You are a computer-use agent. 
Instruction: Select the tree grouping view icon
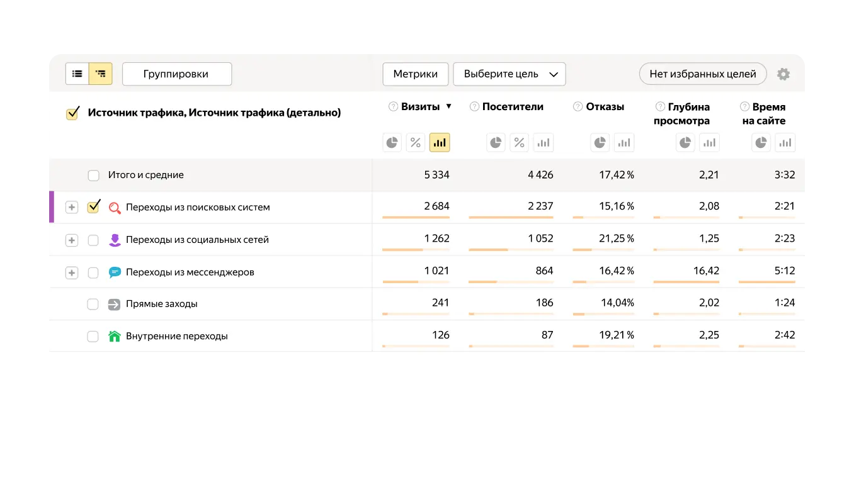(x=100, y=74)
